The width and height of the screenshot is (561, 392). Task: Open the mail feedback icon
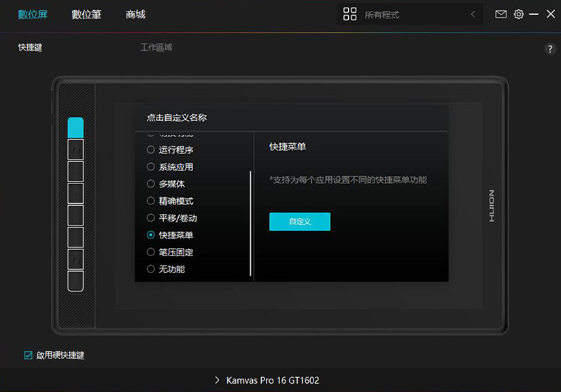point(500,14)
